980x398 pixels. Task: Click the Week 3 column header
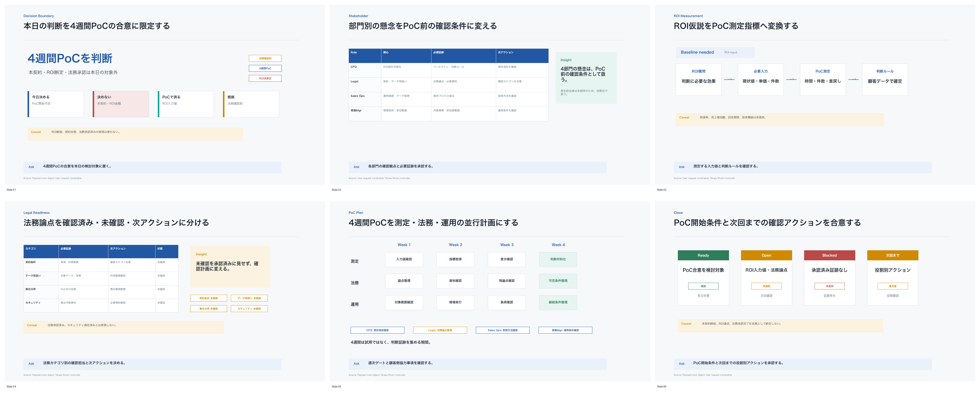coord(507,245)
